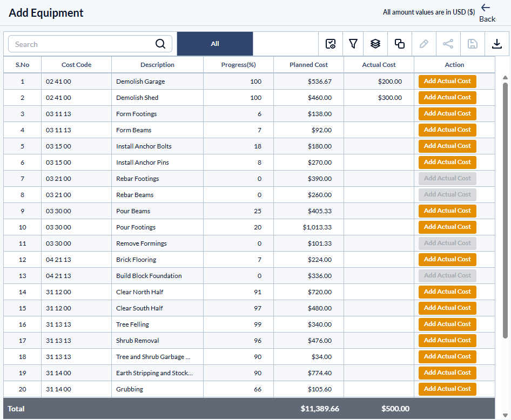Add actual cost for Form Footings
This screenshot has width=511, height=420.
[x=447, y=114]
